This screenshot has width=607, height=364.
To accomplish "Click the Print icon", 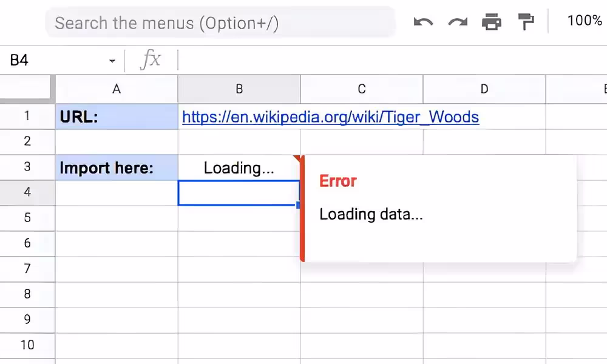I will click(x=492, y=22).
